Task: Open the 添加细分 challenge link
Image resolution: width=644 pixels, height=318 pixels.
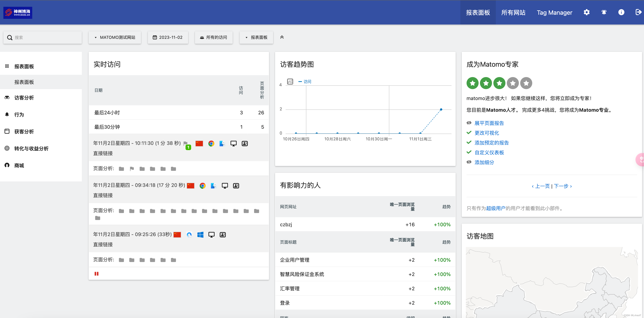Action: (x=484, y=162)
